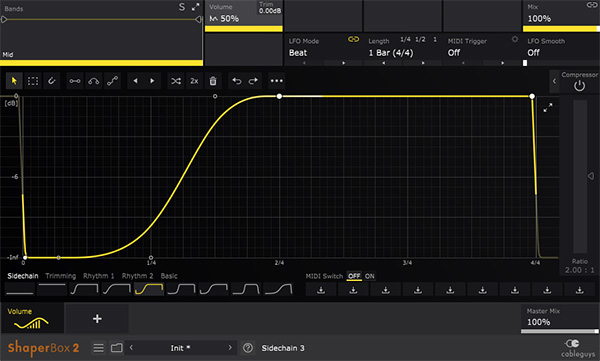Select the first flat-line sidechain preset
This screenshot has width=600, height=361.
click(x=20, y=289)
